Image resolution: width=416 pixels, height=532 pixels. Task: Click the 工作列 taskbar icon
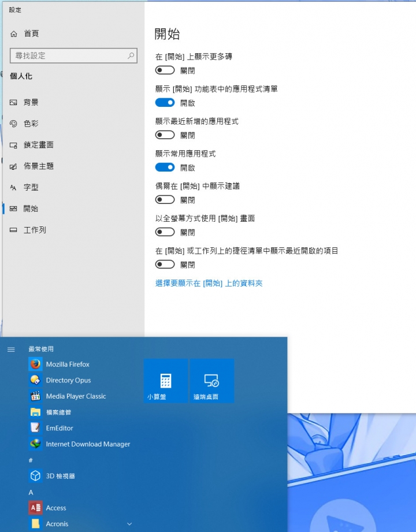coord(13,230)
